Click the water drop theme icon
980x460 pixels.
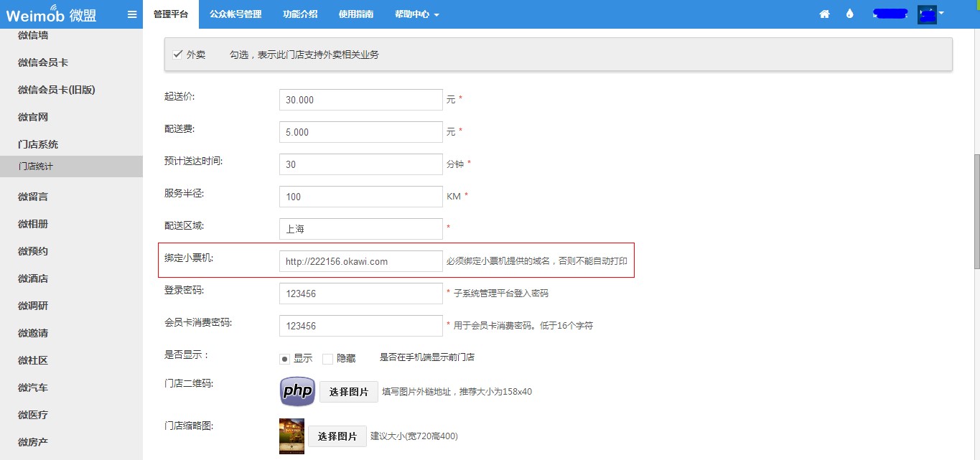[x=850, y=14]
